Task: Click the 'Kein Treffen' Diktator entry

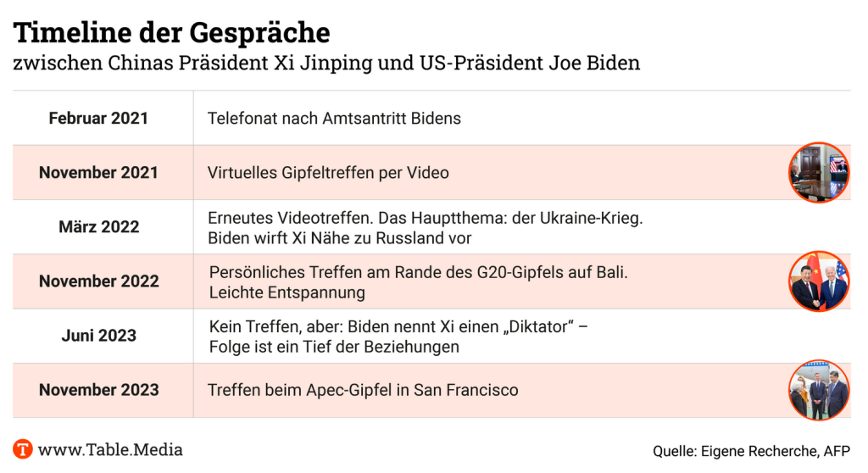Action: [x=398, y=336]
